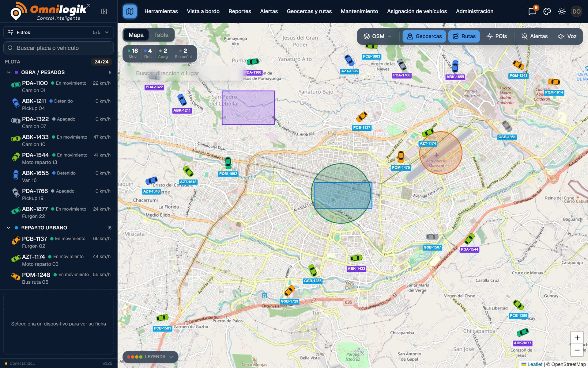
Task: Collapse the sidebar panel icon
Action: (104, 11)
